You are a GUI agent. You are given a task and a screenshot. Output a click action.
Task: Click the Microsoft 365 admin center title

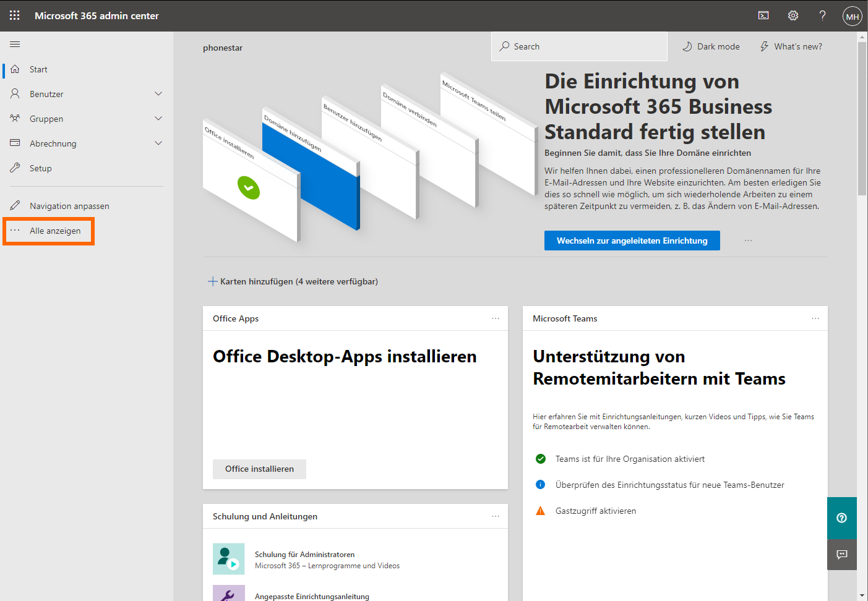[97, 15]
